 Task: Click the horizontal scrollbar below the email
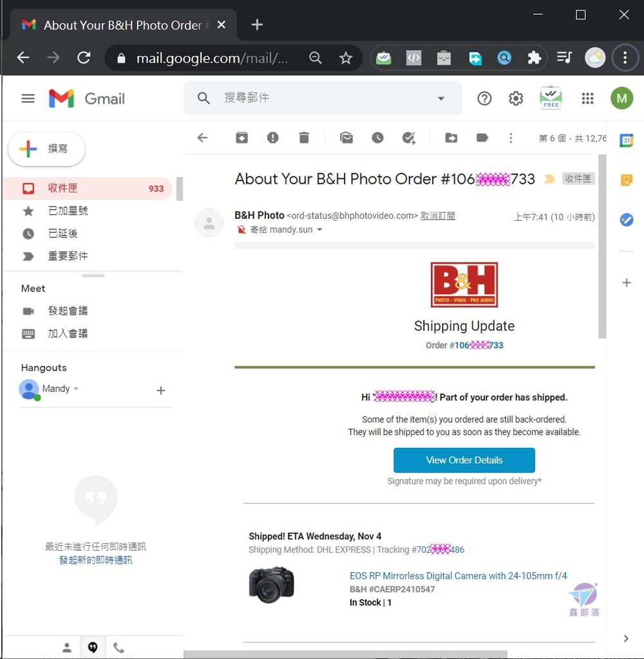click(x=345, y=654)
